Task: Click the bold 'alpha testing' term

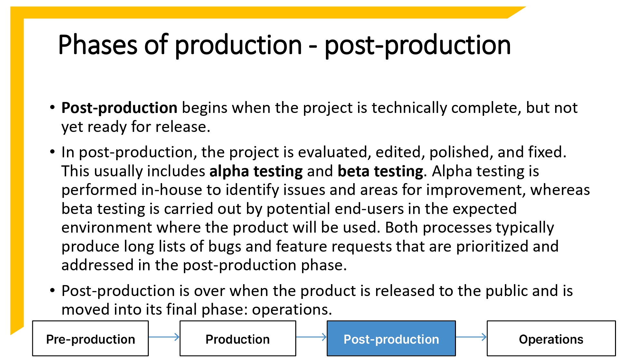Action: click(256, 171)
